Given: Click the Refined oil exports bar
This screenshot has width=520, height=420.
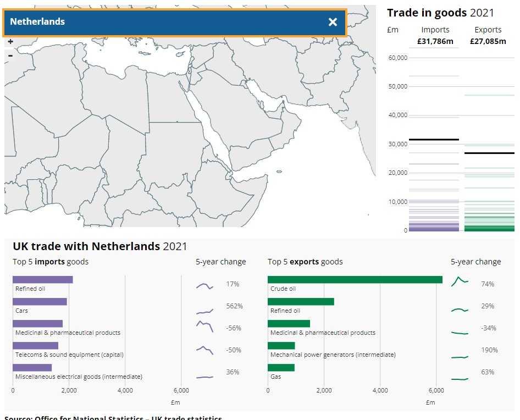Looking at the screenshot, I should [x=301, y=302].
